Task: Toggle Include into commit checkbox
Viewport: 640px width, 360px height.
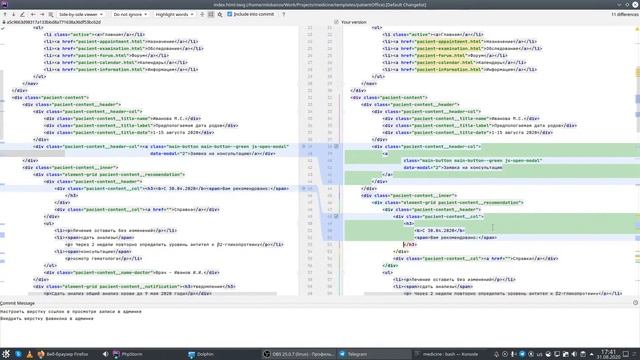Action: pos(229,14)
